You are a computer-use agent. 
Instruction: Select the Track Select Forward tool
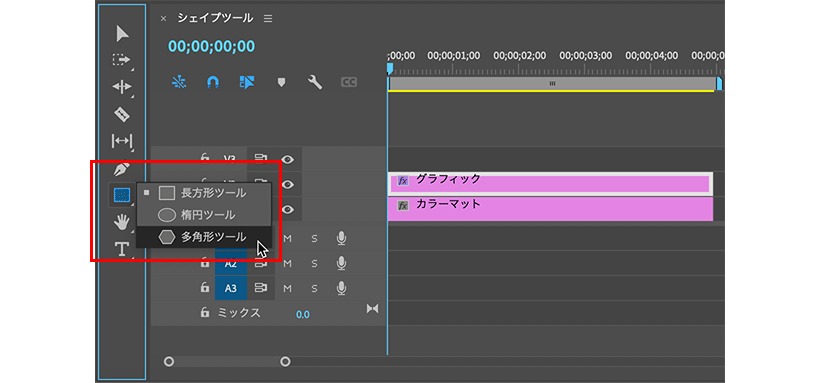coord(121,60)
